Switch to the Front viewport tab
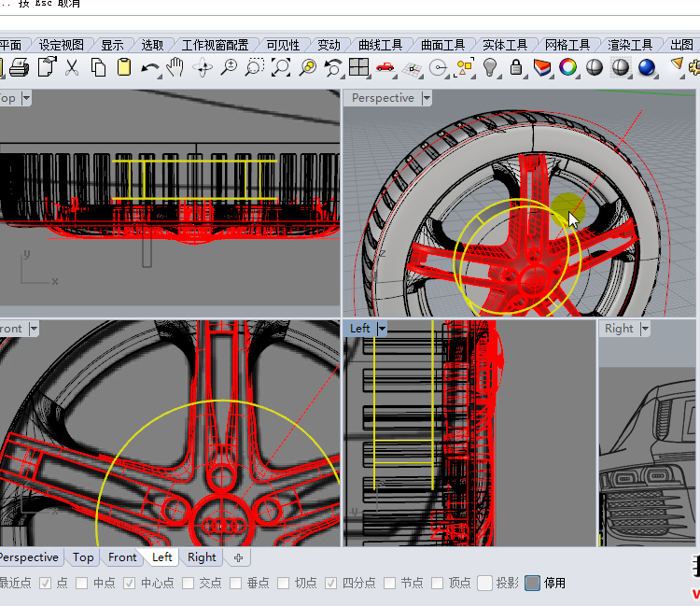 (x=122, y=557)
